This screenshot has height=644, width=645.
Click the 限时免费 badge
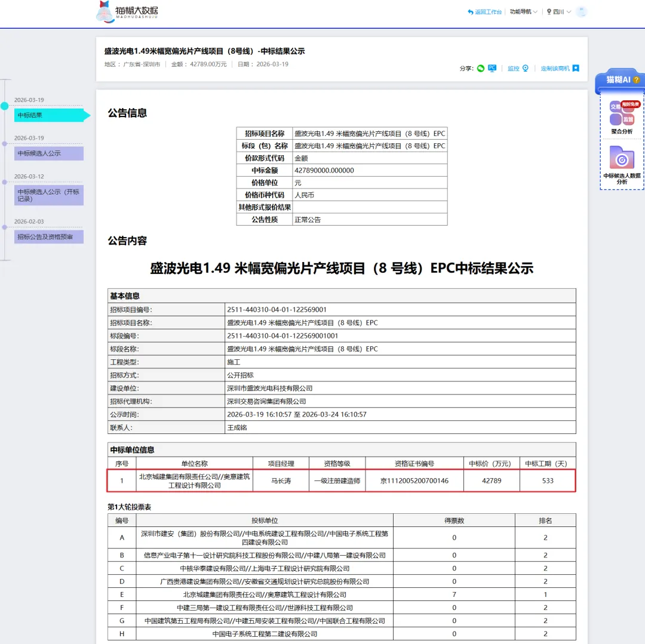coord(631,104)
